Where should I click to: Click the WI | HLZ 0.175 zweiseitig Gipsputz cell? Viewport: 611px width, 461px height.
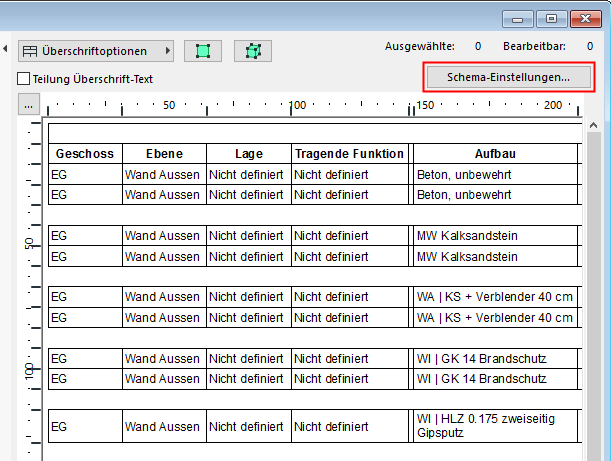coord(495,426)
